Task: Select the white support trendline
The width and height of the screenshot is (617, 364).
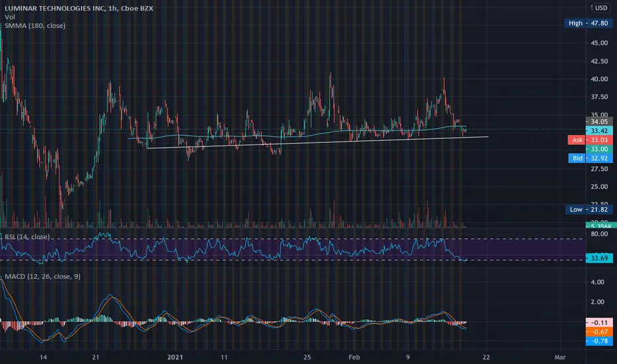Action: click(318, 142)
